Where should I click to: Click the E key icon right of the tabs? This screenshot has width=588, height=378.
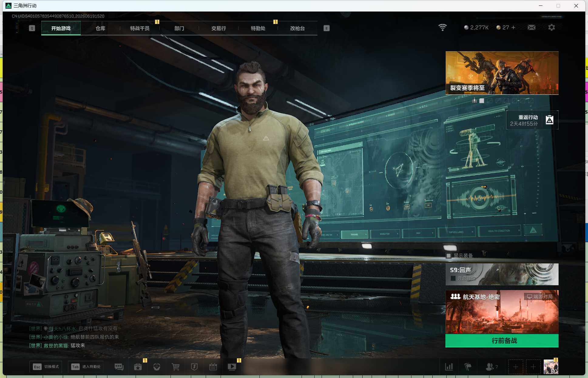pos(326,28)
